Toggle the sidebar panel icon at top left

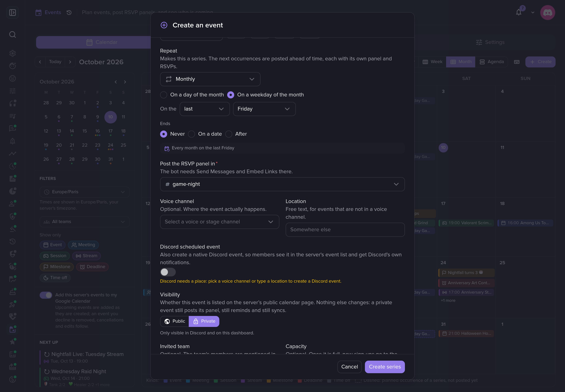point(13,12)
